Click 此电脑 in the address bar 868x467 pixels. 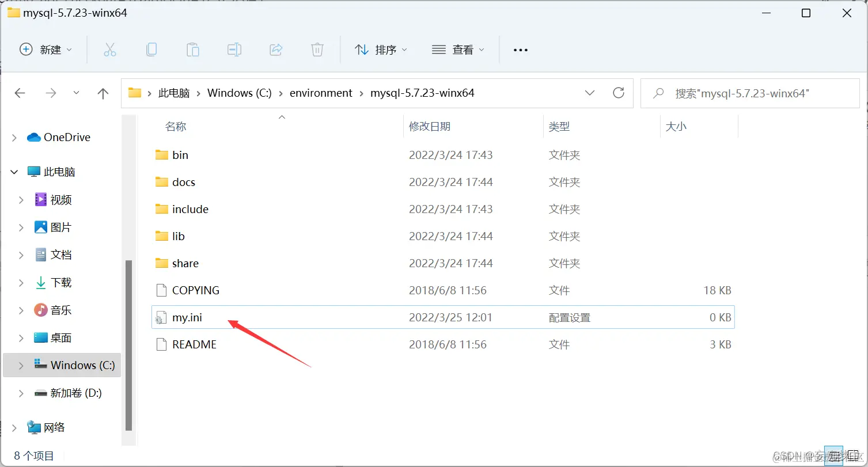point(174,93)
